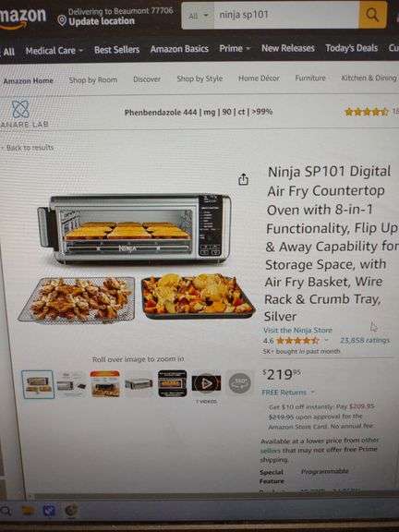Viewport: 399px width, 532px height.
Task: Visit the Ninja Store link
Action: pos(297,330)
